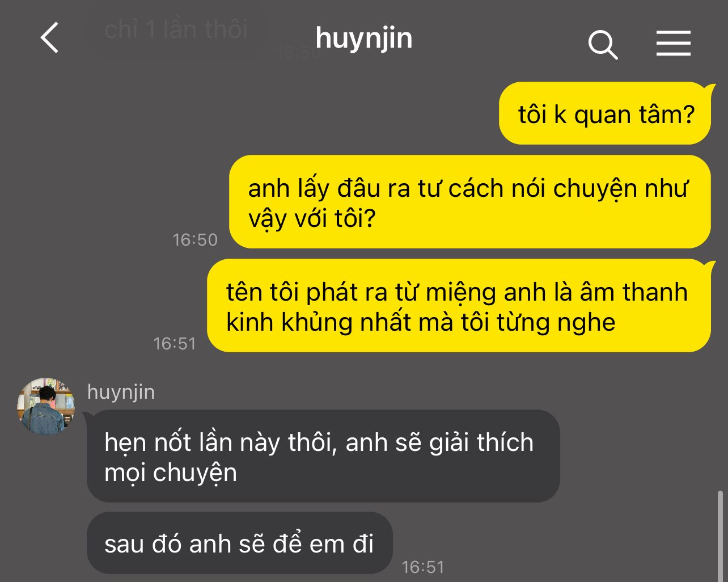Open the search magnifier icon

point(603,44)
